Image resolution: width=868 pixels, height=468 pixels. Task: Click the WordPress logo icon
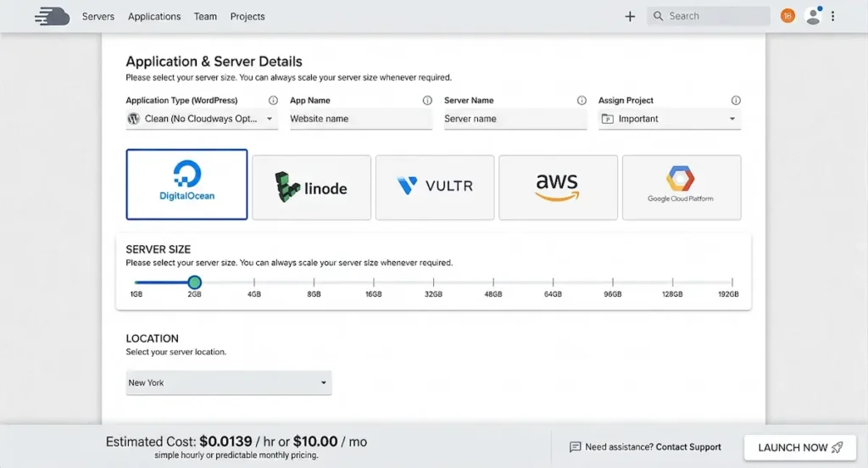(133, 119)
